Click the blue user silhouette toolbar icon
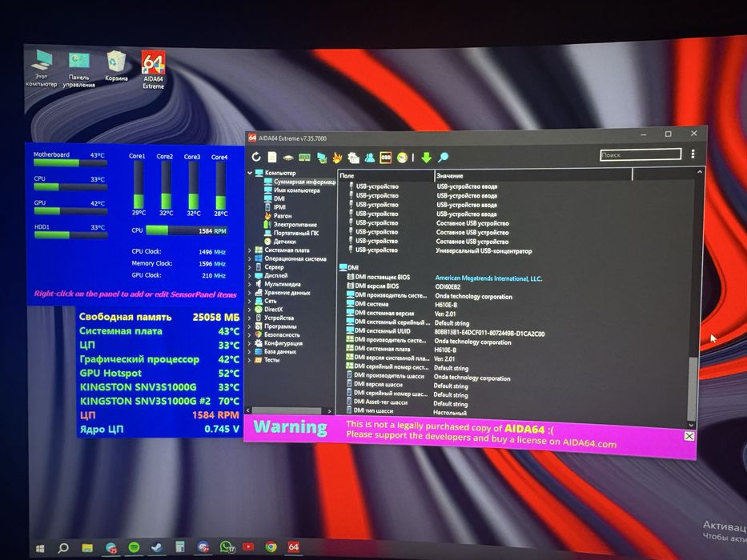 [x=369, y=157]
